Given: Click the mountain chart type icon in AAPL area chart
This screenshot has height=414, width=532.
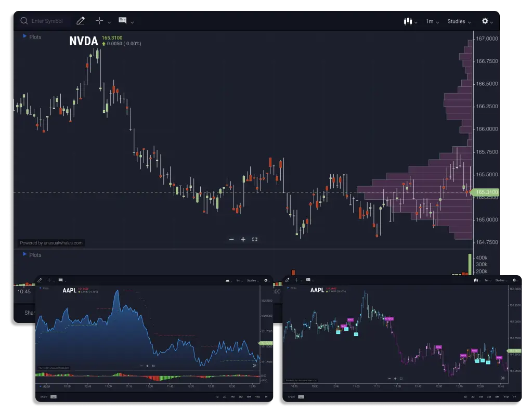Looking at the screenshot, I should (227, 281).
